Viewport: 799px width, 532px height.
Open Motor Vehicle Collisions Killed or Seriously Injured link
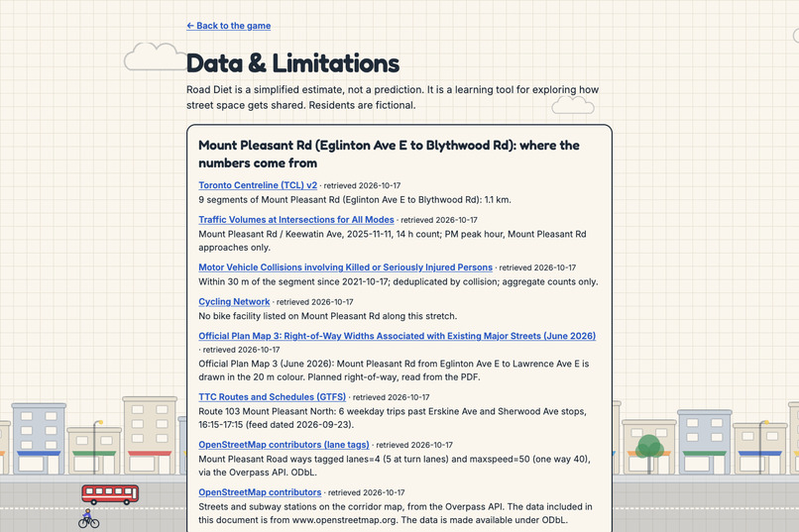tap(346, 267)
